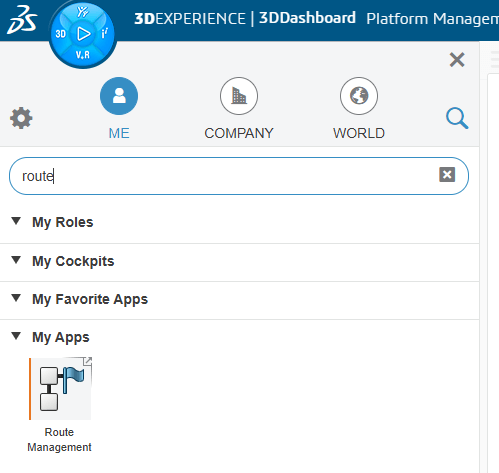The width and height of the screenshot is (499, 473).
Task: Collapse the My Favorite Apps section
Action: pos(16,297)
